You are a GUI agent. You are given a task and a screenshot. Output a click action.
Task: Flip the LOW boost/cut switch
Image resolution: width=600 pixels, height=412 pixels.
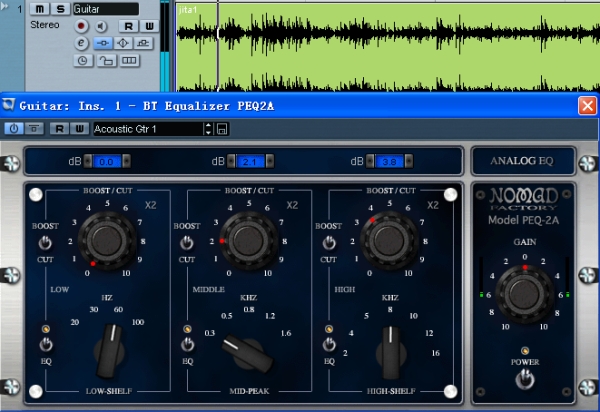point(45,243)
